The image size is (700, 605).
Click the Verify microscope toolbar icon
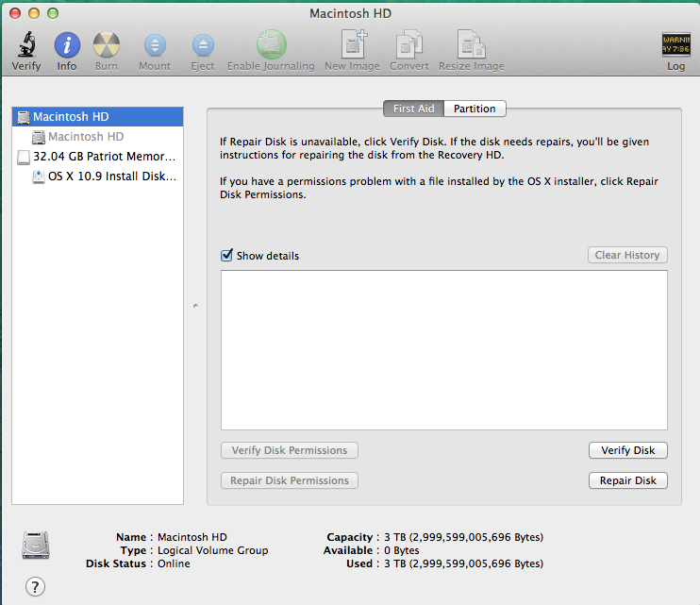click(x=26, y=44)
